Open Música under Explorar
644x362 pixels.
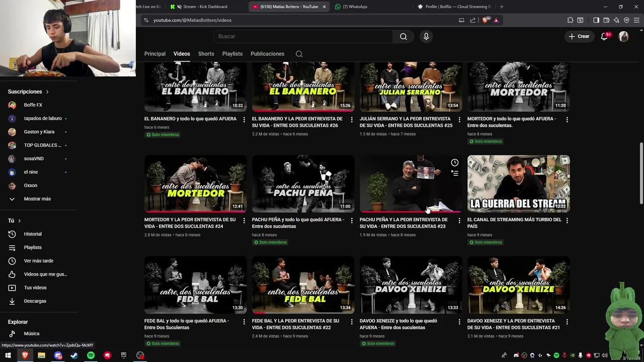pos(32,333)
